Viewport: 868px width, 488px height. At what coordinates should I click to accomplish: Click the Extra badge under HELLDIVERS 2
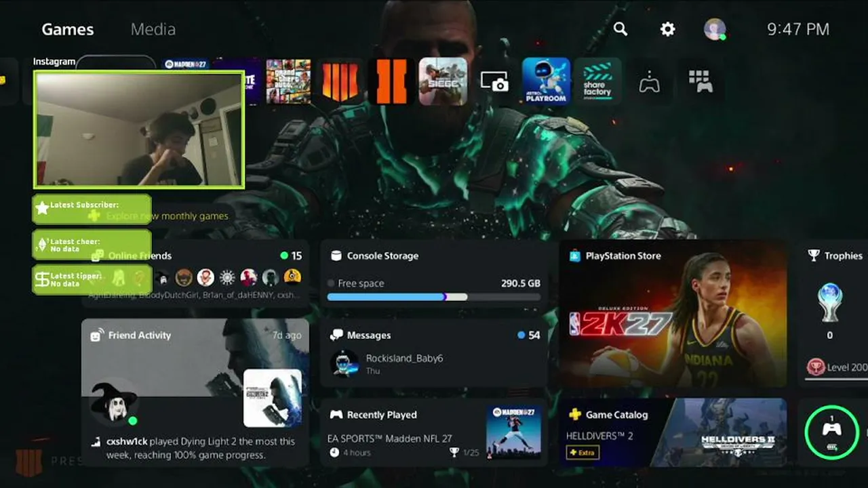583,452
